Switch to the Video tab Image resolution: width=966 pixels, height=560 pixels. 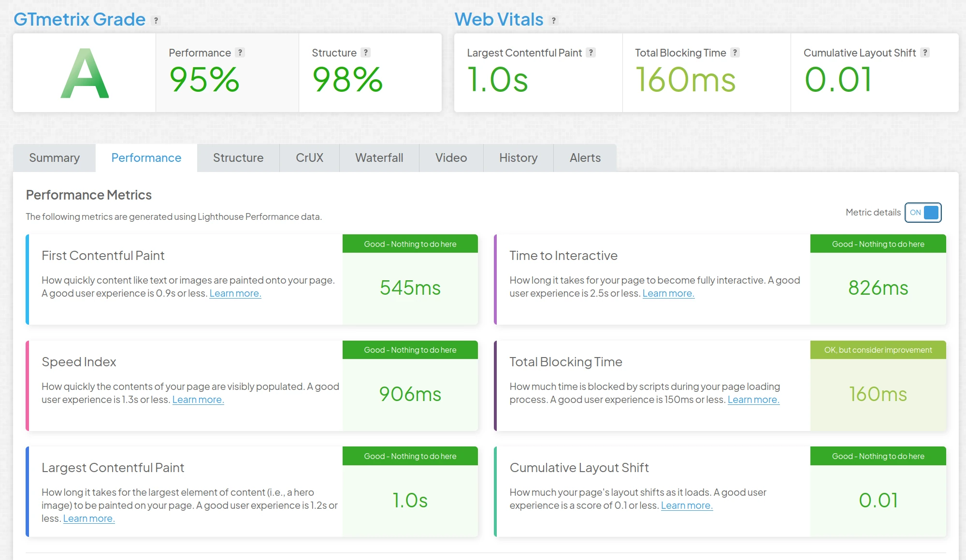pyautogui.click(x=451, y=158)
